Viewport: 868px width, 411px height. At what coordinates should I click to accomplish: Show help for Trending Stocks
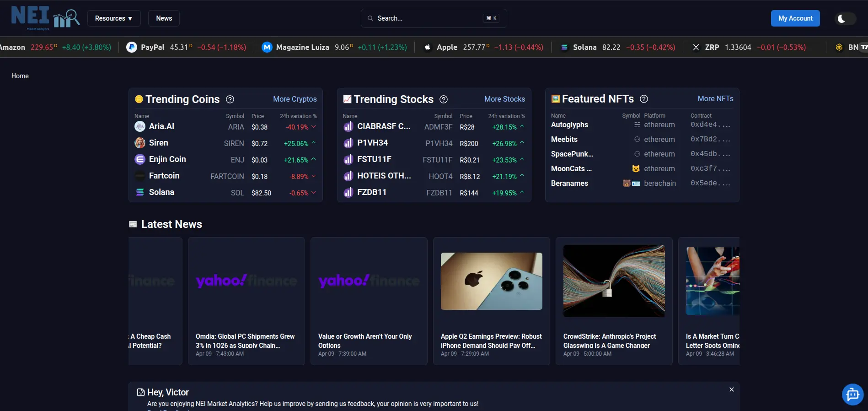tap(444, 99)
